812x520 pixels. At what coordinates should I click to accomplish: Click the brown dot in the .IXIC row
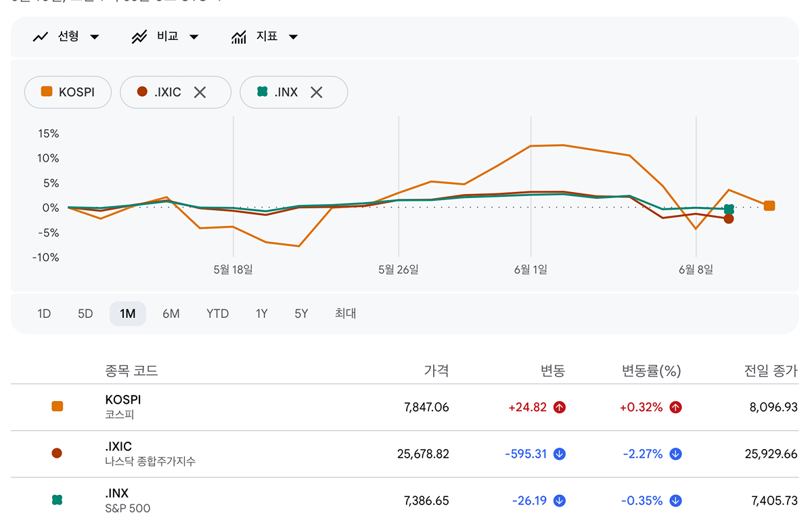click(x=58, y=453)
